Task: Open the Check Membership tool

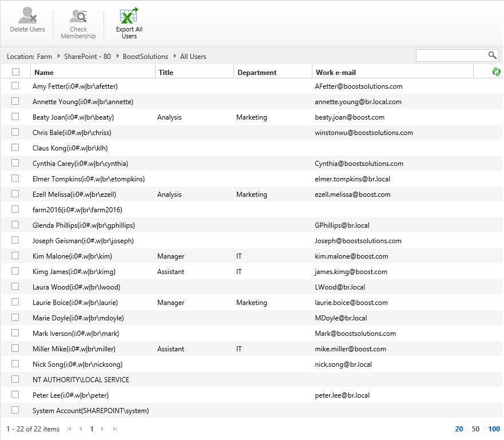Action: [78, 17]
